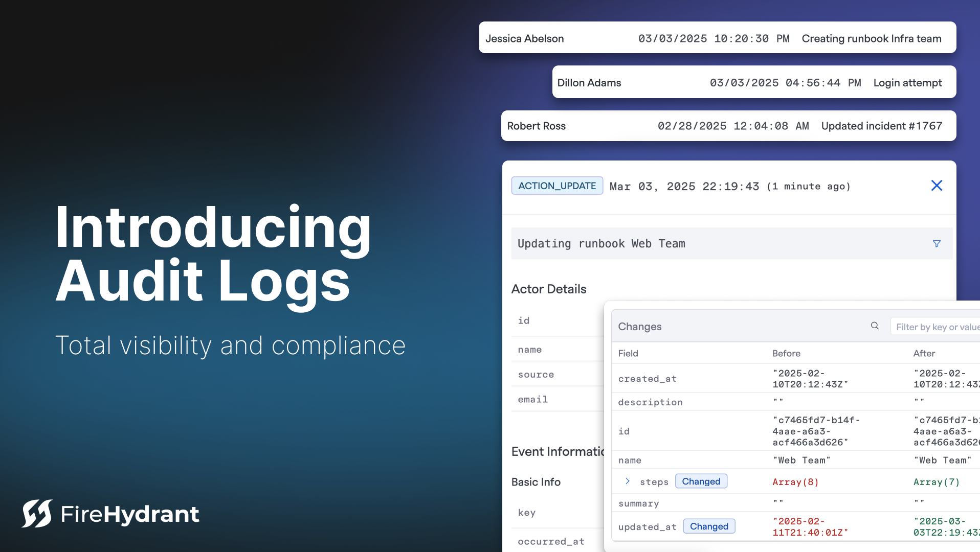Close the ACTION_UPDATE event panel
980x552 pixels.
pyautogui.click(x=937, y=186)
